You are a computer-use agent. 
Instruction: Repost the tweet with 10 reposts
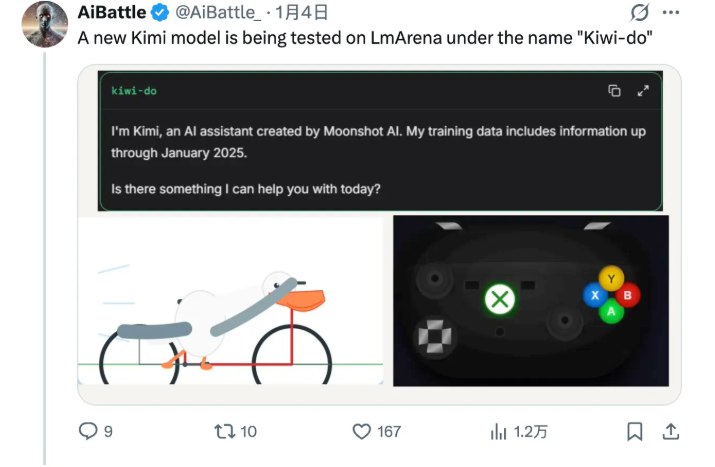224,431
